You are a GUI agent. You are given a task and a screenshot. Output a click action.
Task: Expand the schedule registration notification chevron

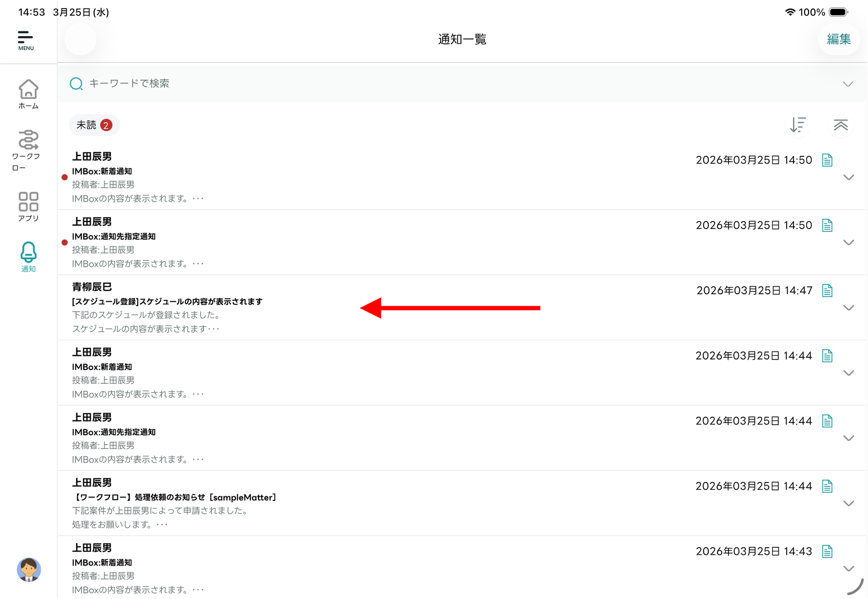pos(848,308)
